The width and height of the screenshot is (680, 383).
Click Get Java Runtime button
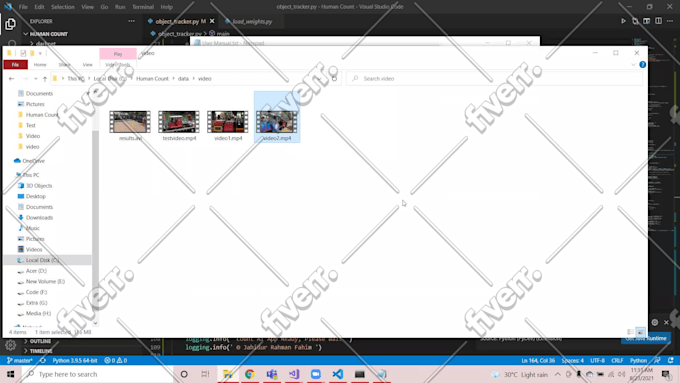(x=646, y=338)
